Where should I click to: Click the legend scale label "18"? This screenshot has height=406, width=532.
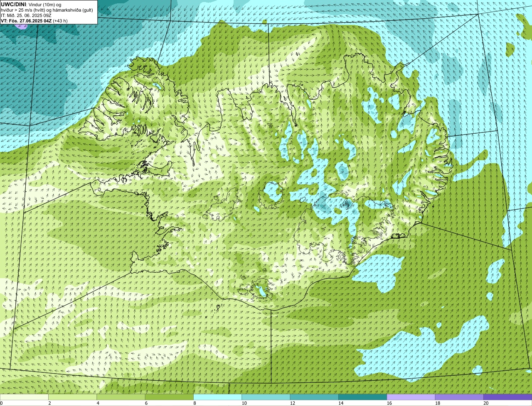click(438, 403)
